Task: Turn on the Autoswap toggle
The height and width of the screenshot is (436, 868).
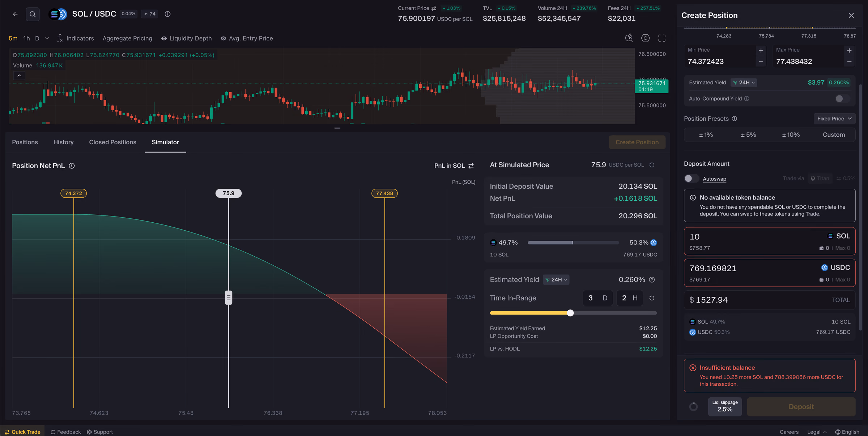Action: (x=691, y=179)
